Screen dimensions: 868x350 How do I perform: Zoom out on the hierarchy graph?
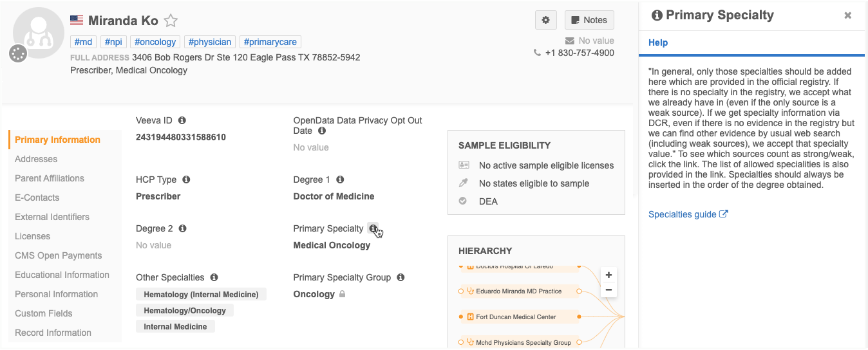(x=609, y=290)
